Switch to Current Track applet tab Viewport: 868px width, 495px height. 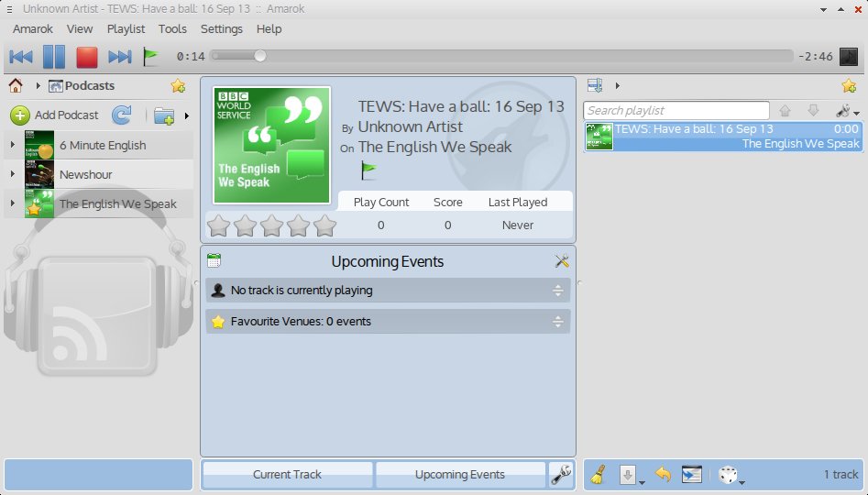coord(287,475)
